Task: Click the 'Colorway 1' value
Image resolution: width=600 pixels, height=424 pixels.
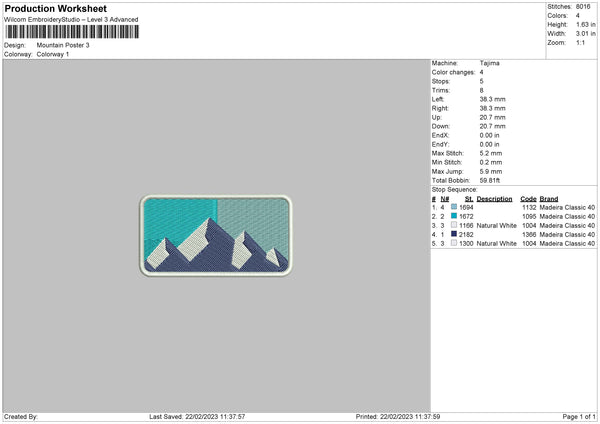Action: [x=53, y=54]
